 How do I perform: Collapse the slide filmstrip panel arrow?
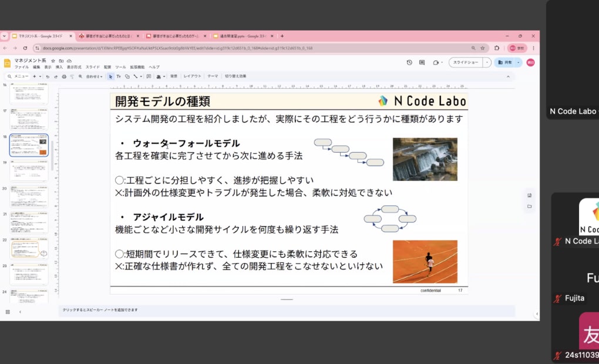20,312
